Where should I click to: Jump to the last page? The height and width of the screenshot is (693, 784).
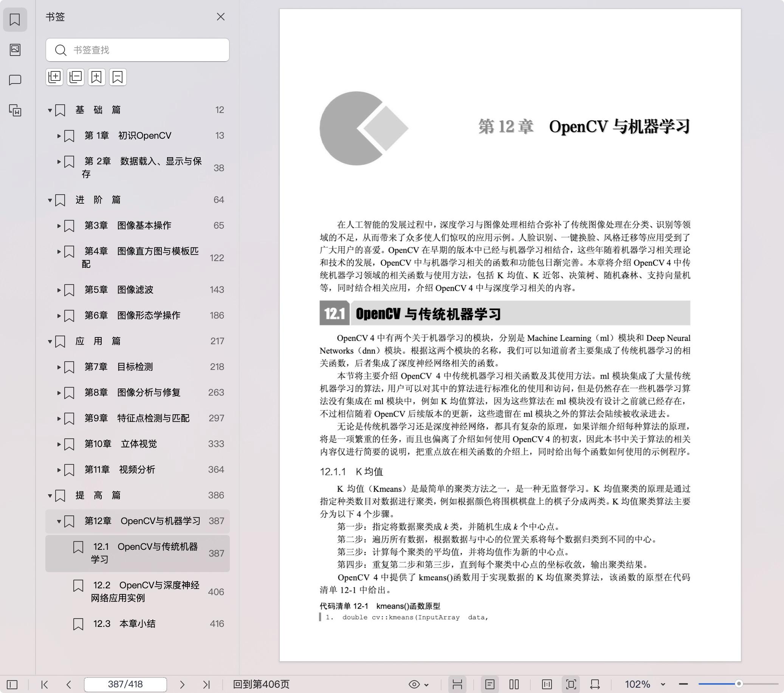206,684
